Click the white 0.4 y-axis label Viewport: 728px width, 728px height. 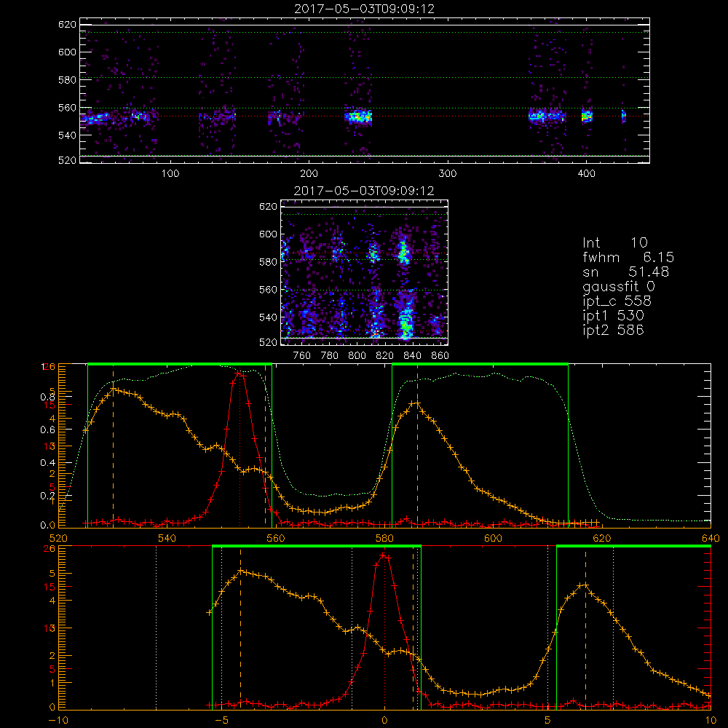(48, 463)
